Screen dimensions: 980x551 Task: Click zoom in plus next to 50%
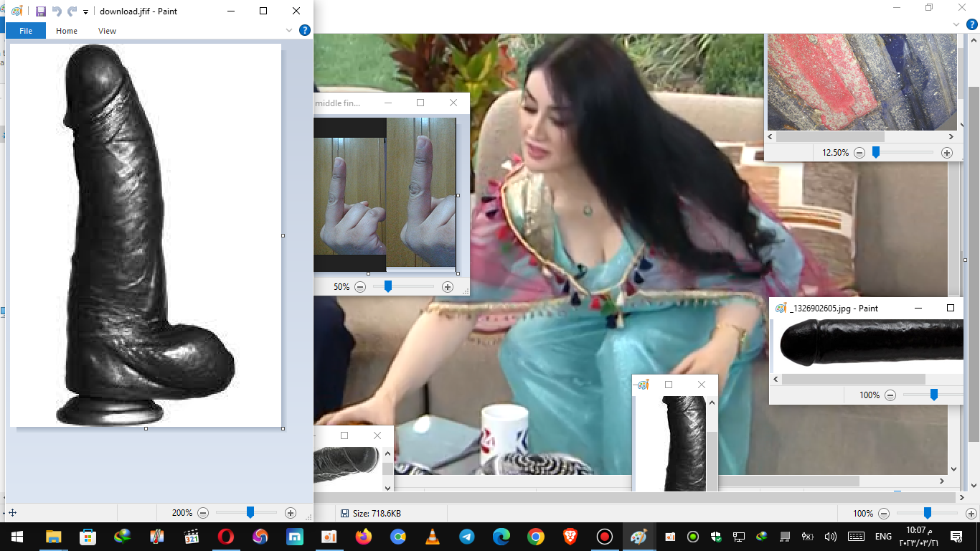[448, 287]
